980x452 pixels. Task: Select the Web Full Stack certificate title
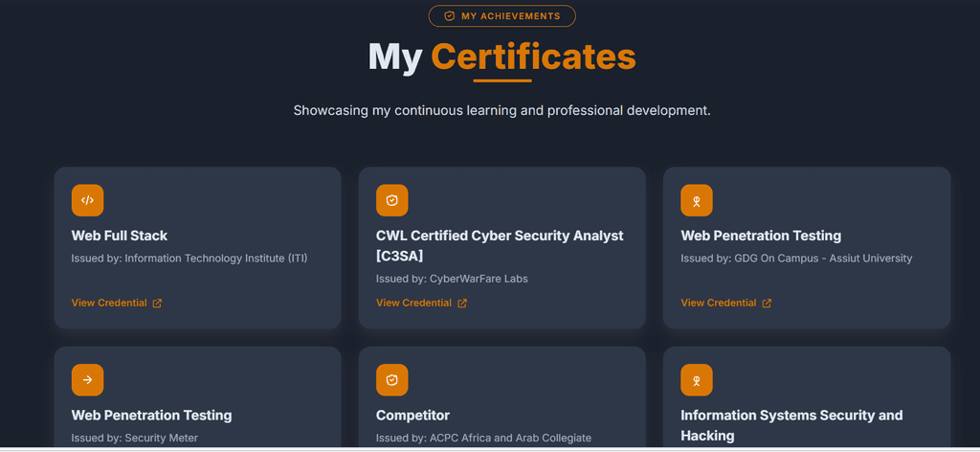120,236
